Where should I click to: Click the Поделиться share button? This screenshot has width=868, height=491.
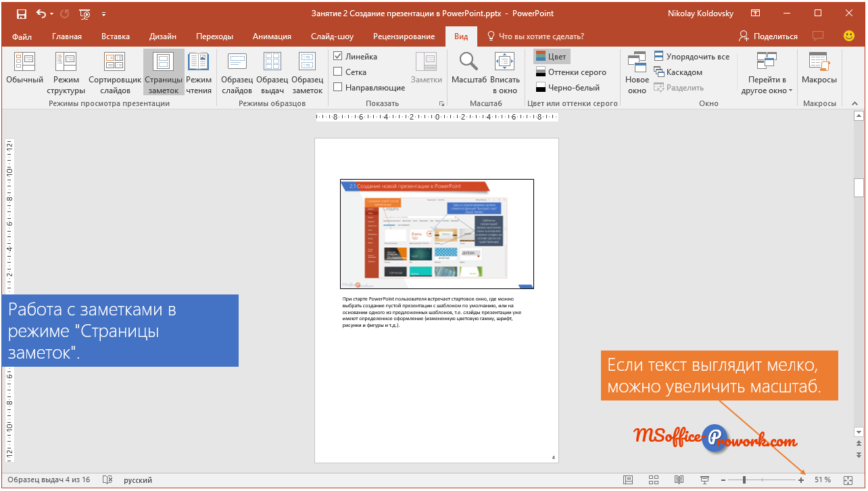[x=769, y=36]
